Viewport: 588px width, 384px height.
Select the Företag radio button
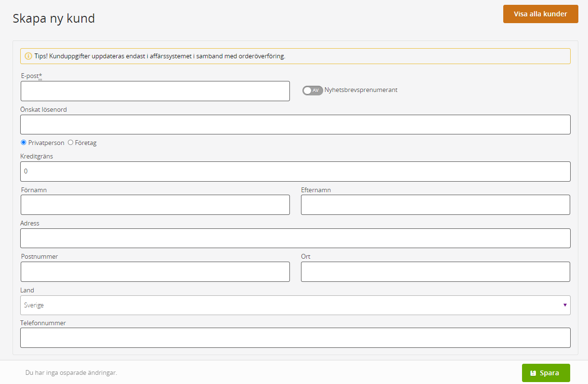[70, 143]
